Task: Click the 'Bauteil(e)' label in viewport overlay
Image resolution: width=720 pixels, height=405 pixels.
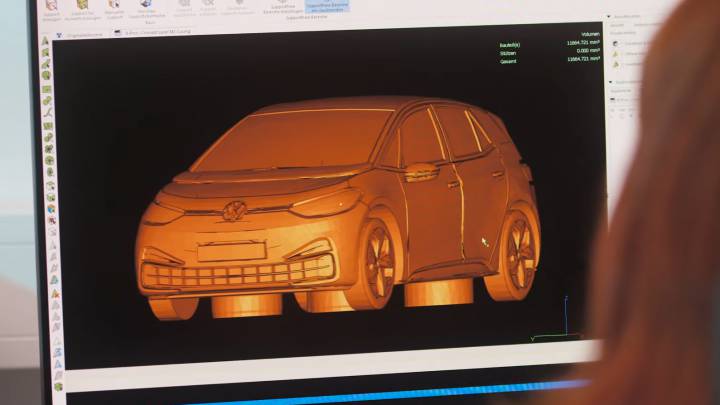Action: pyautogui.click(x=510, y=45)
